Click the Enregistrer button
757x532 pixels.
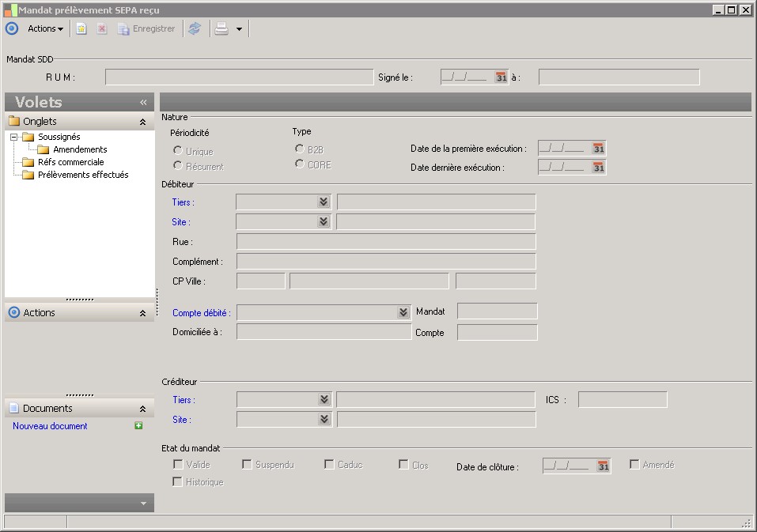point(147,28)
